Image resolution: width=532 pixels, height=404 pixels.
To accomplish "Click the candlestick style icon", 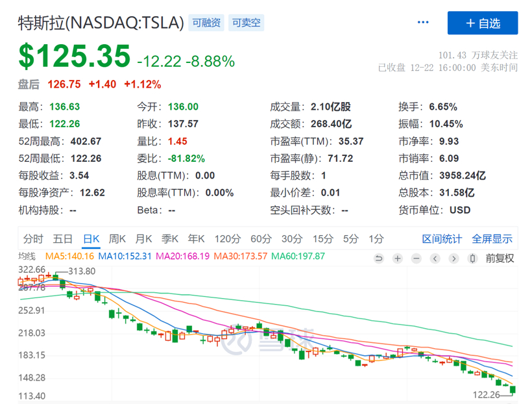I will coord(473,259).
